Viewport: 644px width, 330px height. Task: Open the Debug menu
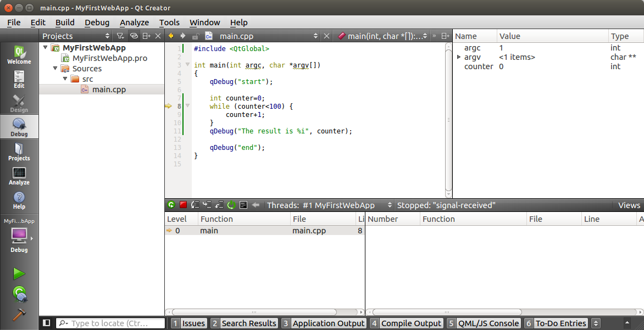pyautogui.click(x=97, y=23)
